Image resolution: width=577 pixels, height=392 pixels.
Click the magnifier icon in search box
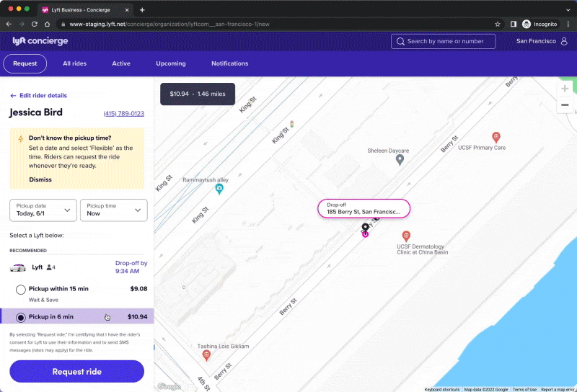click(x=400, y=41)
